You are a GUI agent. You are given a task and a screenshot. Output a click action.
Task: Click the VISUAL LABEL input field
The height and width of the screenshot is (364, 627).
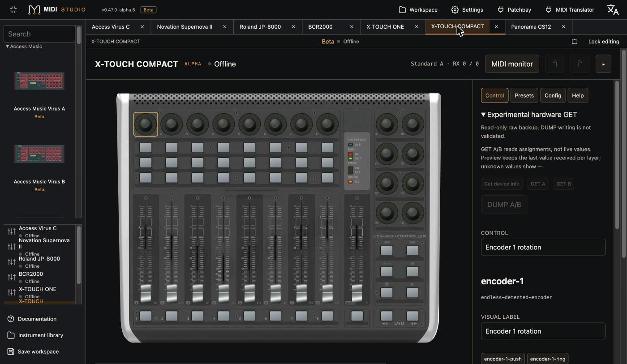(x=543, y=331)
